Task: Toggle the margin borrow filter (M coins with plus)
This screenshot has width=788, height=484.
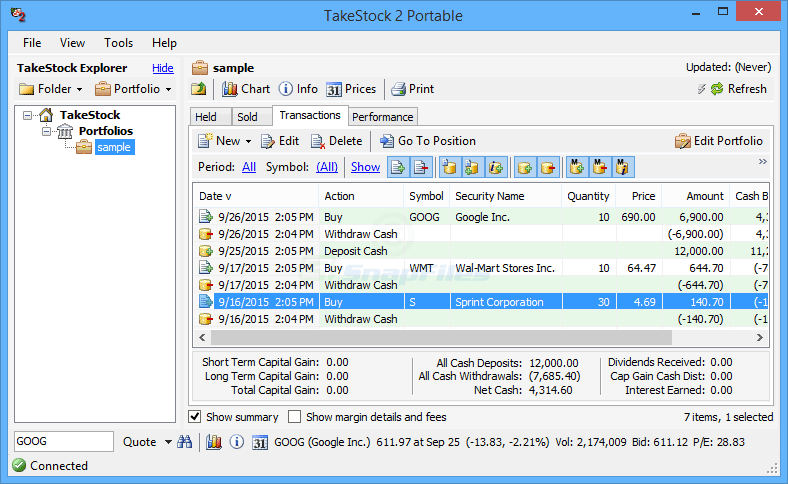Action: coord(576,167)
